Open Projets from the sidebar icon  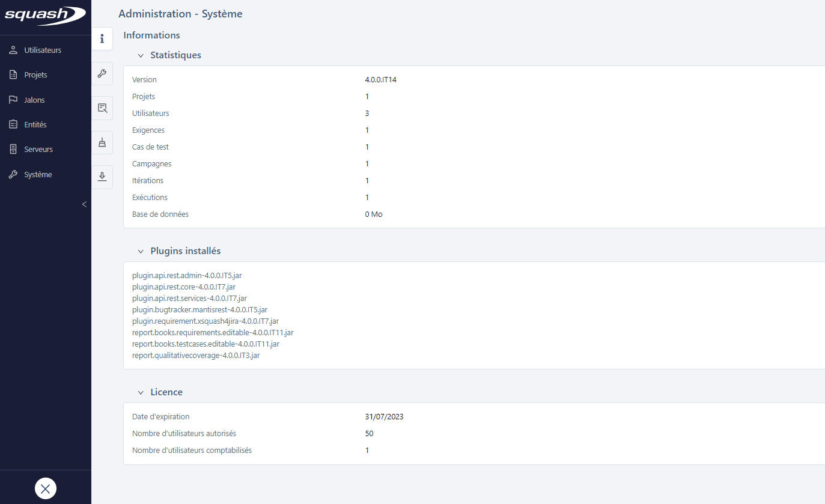tap(12, 74)
